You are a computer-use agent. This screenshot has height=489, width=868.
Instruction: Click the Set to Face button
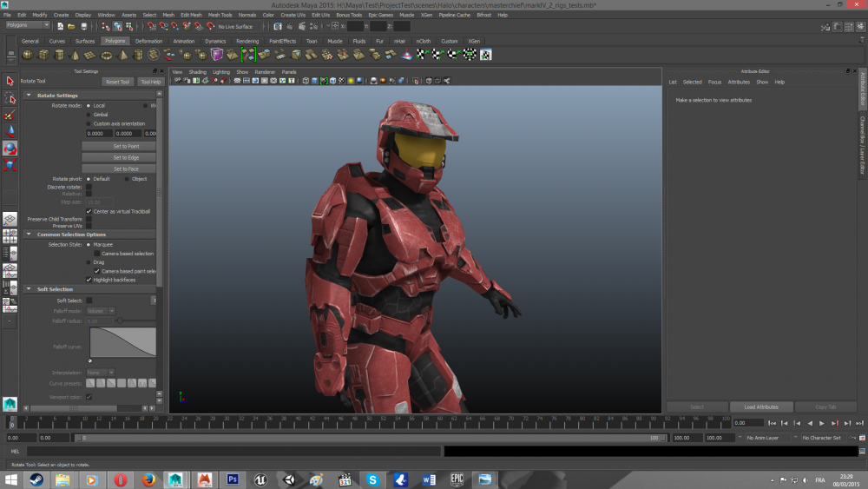click(x=119, y=169)
